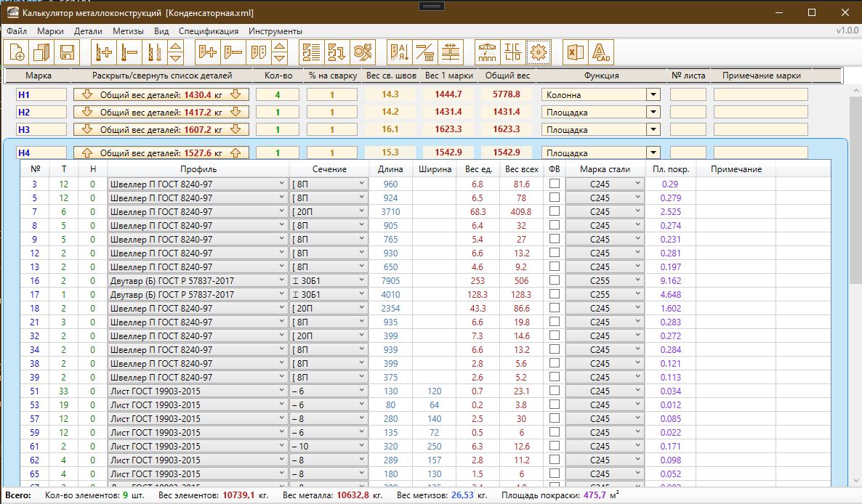Image resolution: width=862 pixels, height=504 pixels.
Task: Move the detail down with the toolbar arrow
Action: (x=280, y=59)
